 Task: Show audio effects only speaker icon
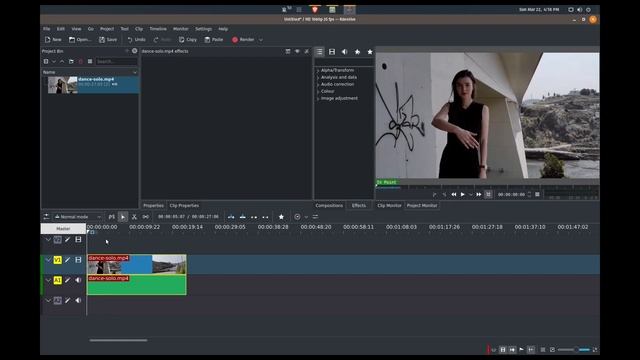coord(344,52)
